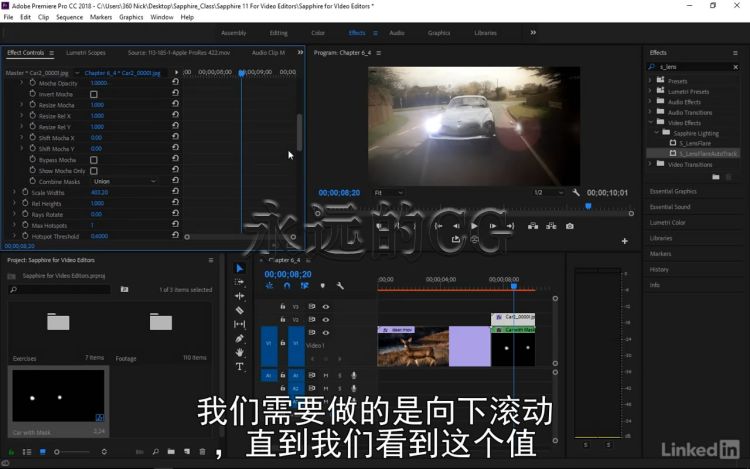Image resolution: width=750 pixels, height=469 pixels.
Task: Select the Selection arrow tool
Action: [x=240, y=268]
